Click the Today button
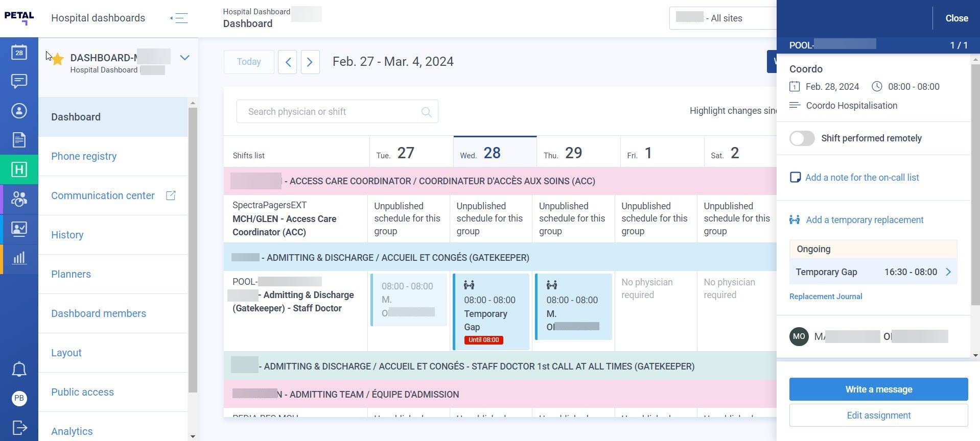The width and height of the screenshot is (980, 441). tap(249, 62)
